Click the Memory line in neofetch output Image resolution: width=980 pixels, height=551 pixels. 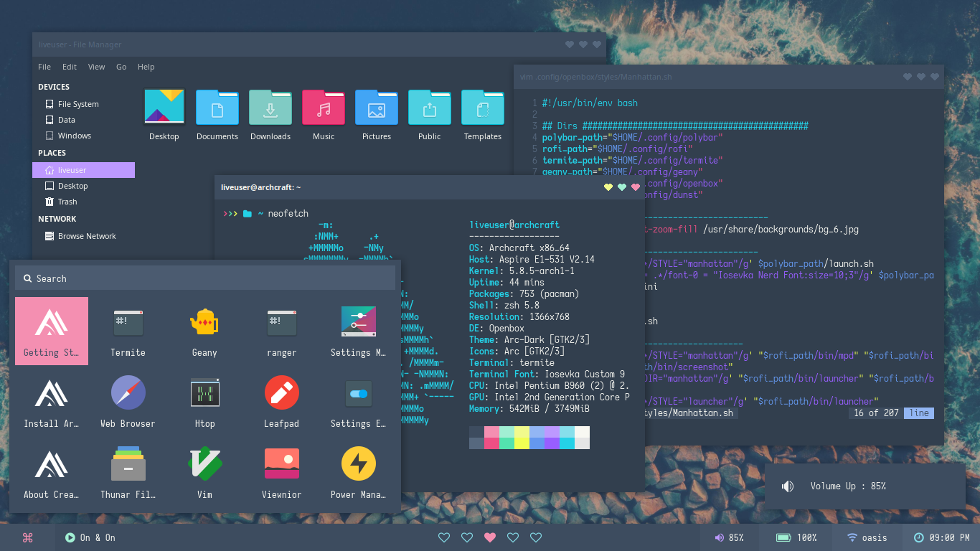pyautogui.click(x=529, y=409)
